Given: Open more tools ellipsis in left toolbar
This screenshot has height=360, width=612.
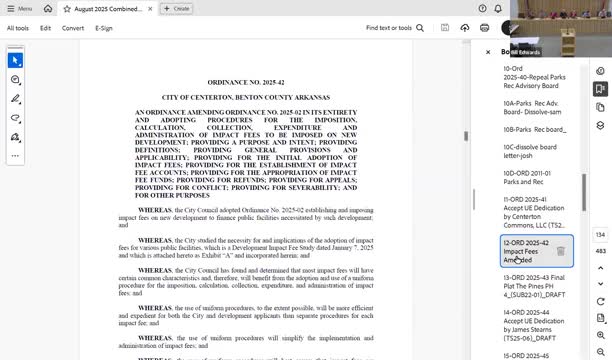Looking at the screenshot, I should point(15,156).
